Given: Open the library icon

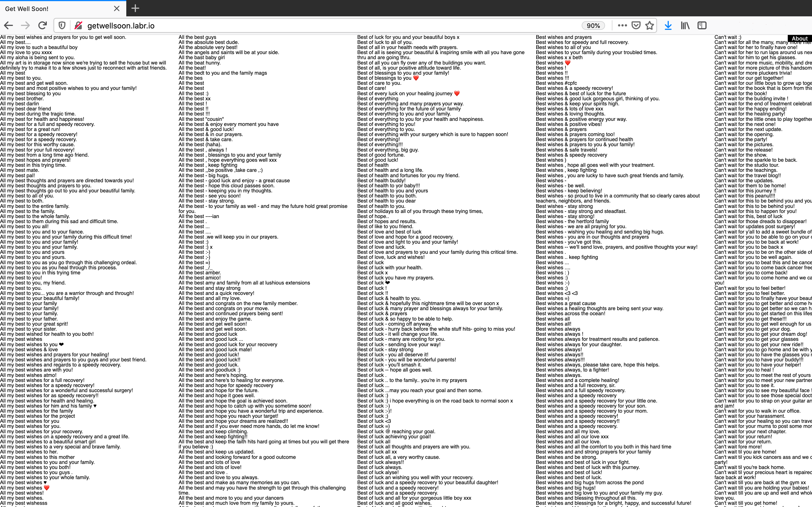Looking at the screenshot, I should click(x=685, y=25).
